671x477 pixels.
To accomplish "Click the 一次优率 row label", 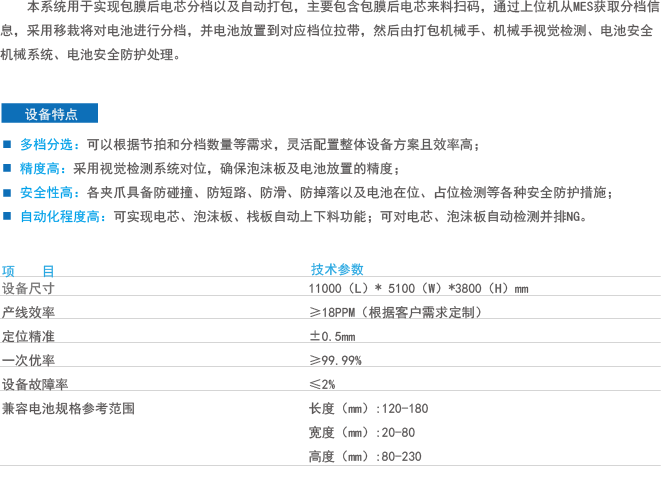I will (x=28, y=360).
